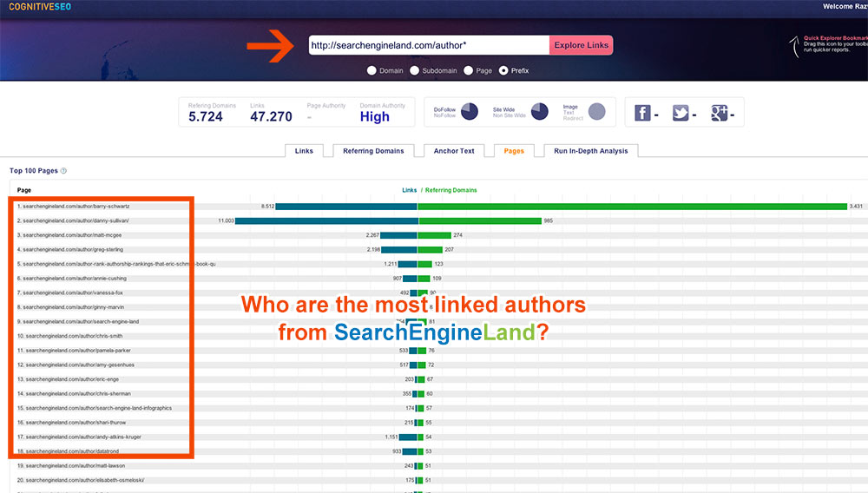Open the danny-sullivan author page link
This screenshot has height=493, width=868.
(x=76, y=220)
